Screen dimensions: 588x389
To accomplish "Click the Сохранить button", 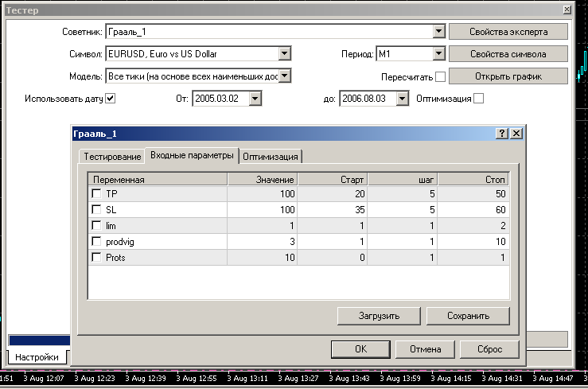I will tap(468, 316).
